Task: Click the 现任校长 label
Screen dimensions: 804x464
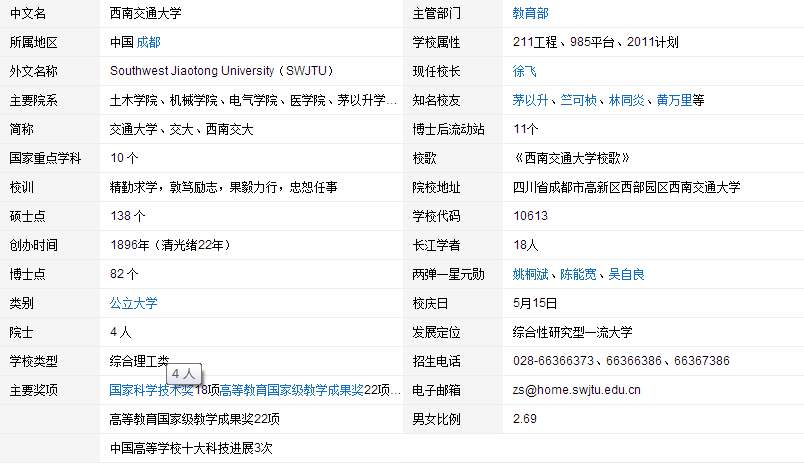Action: point(436,71)
